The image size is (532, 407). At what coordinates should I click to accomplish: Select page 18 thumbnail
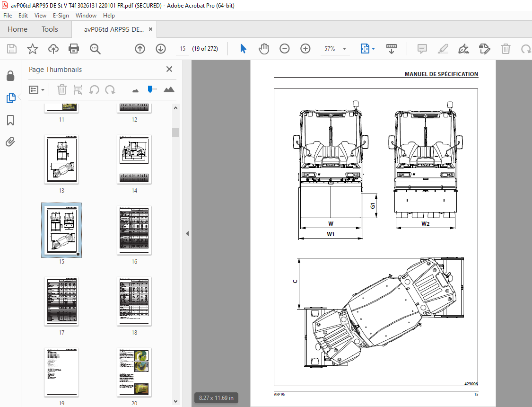[x=134, y=301]
